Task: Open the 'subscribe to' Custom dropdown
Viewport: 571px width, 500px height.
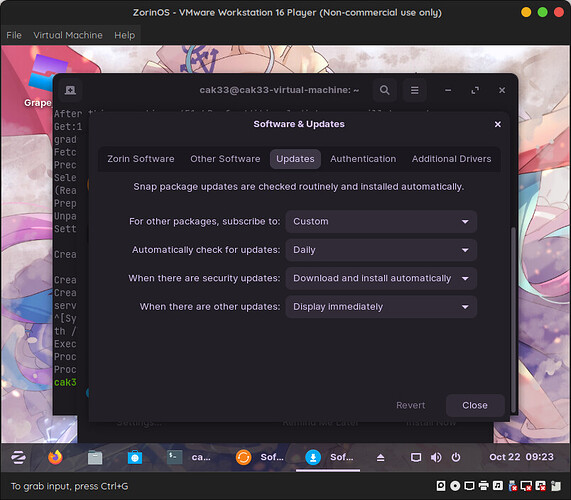Action: (381, 221)
